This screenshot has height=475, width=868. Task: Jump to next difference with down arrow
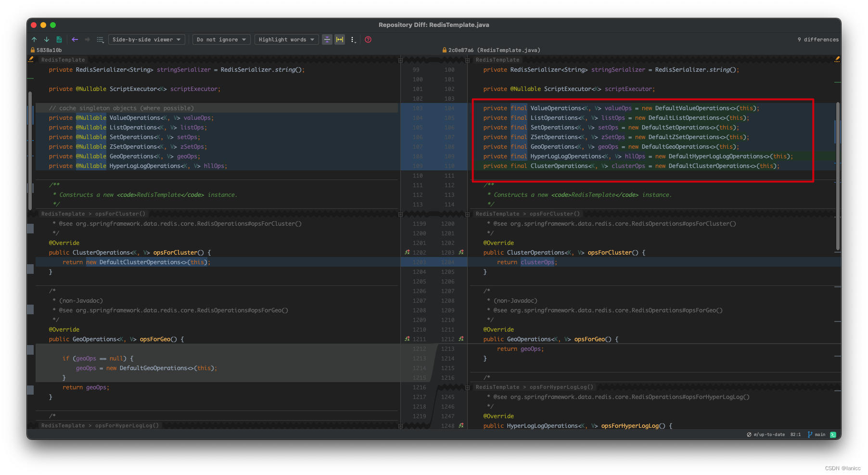point(47,39)
